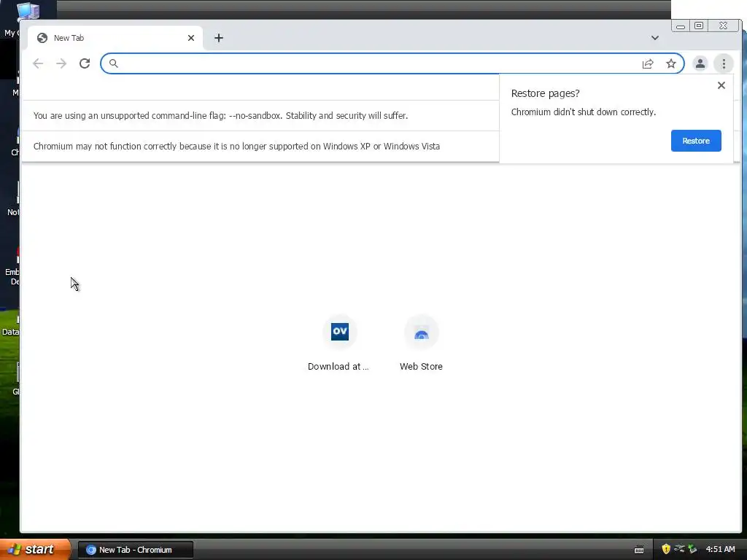The width and height of the screenshot is (747, 560).
Task: Open the Windows Start menu
Action: 35,549
